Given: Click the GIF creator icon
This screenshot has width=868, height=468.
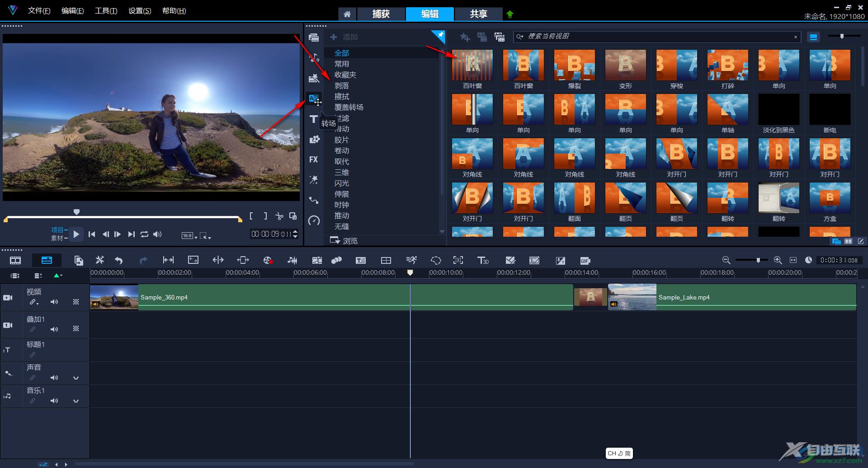Looking at the screenshot, I should [585, 261].
